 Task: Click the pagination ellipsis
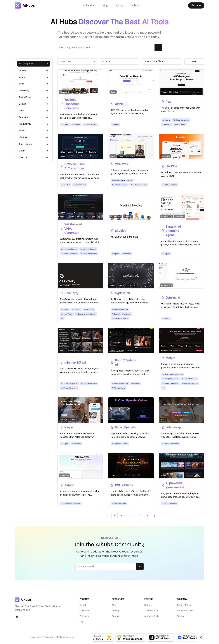tap(134, 516)
